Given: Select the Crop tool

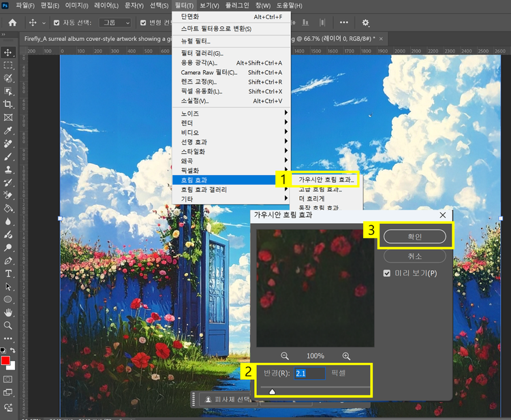Looking at the screenshot, I should [7, 105].
